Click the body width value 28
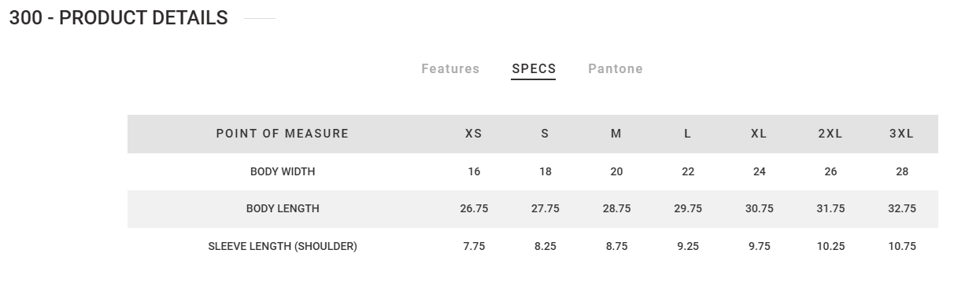Screen dimensions: 980x305 [x=902, y=171]
